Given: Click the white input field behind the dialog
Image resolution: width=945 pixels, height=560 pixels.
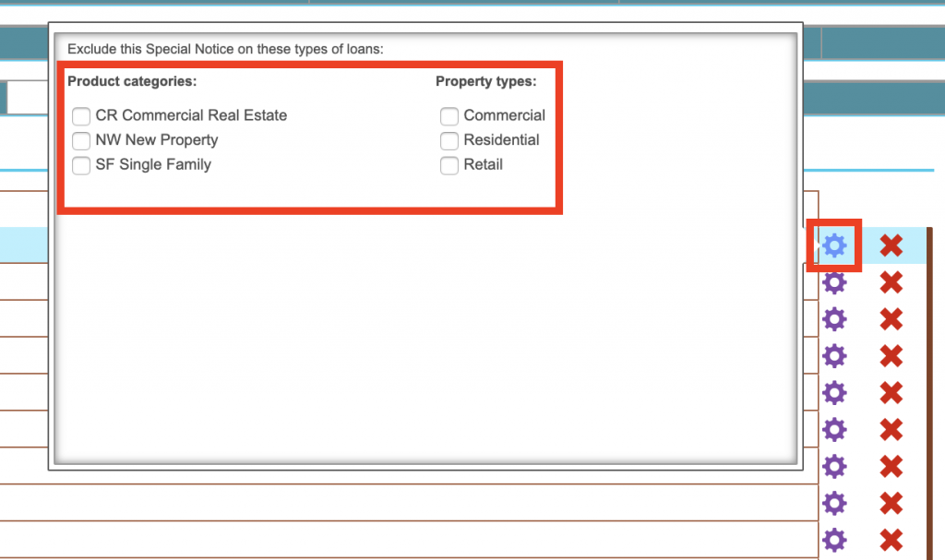Looking at the screenshot, I should 28,98.
